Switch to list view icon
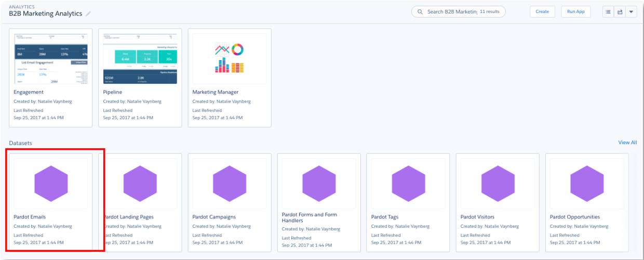 (x=609, y=11)
